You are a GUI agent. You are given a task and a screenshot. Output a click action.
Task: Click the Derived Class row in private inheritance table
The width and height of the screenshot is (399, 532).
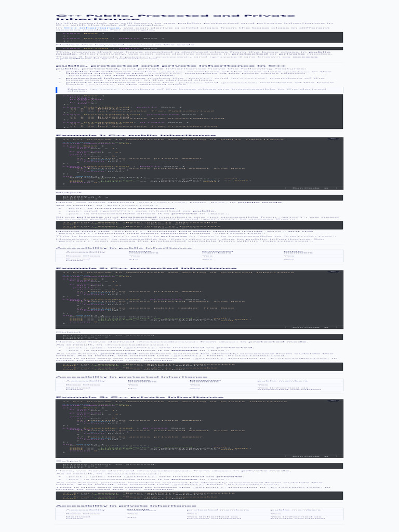pyautogui.click(x=199, y=518)
